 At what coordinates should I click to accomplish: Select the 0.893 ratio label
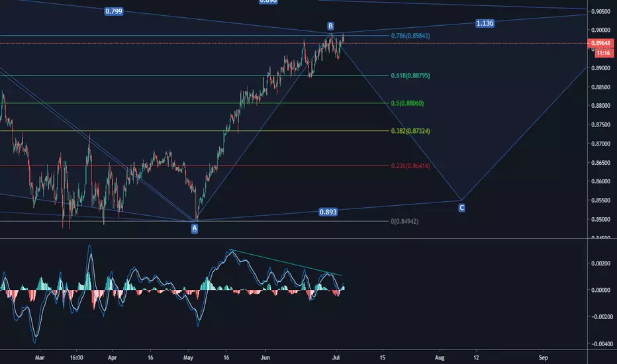coord(328,212)
